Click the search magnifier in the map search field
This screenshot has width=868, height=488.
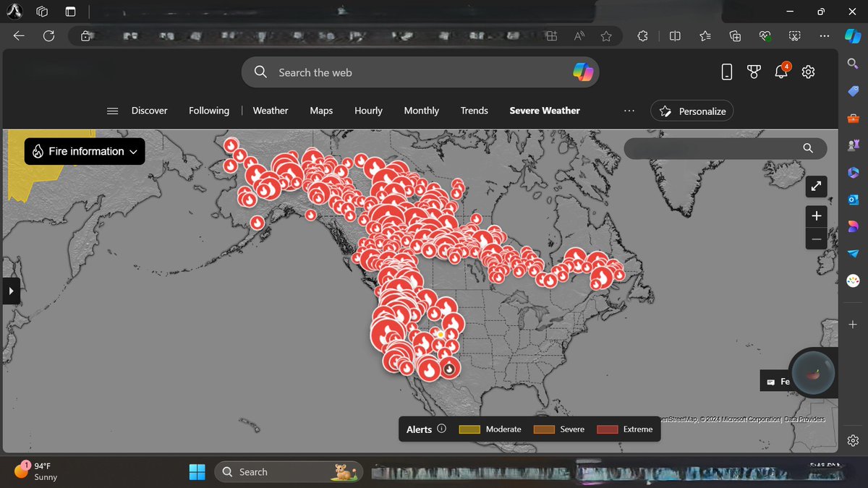pos(808,148)
